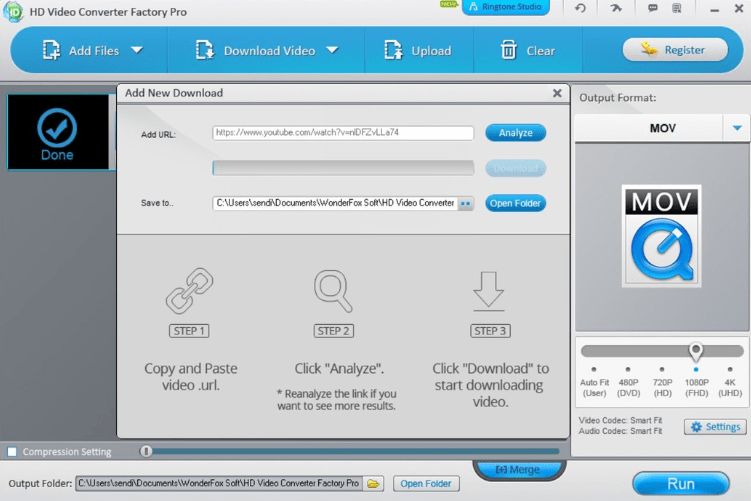The image size is (751, 501).
Task: Click the Clear trash button
Action: (x=527, y=51)
